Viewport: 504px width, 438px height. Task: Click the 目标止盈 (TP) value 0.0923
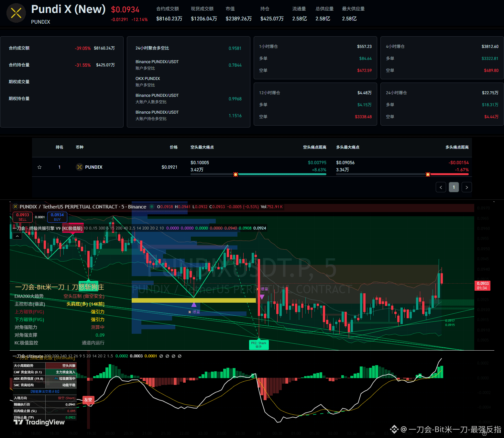(71, 418)
